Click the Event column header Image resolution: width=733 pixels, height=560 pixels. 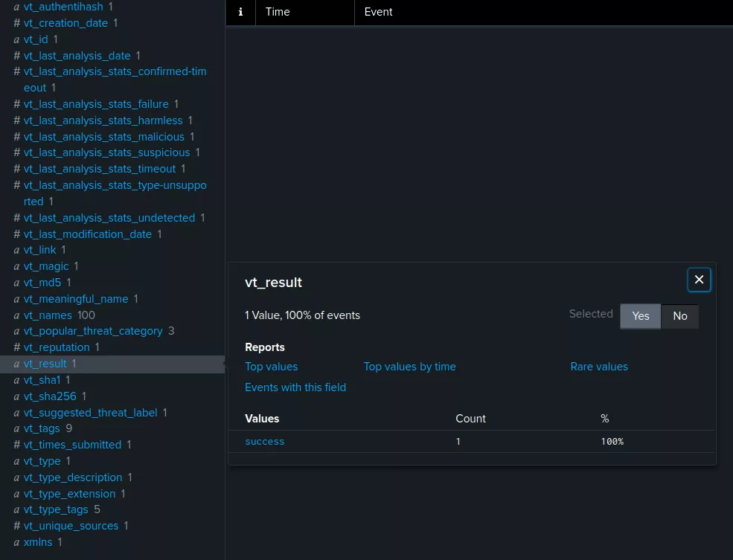pos(378,12)
